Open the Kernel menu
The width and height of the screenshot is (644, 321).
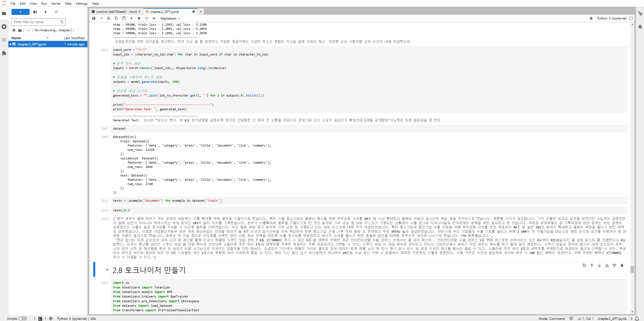coord(56,4)
